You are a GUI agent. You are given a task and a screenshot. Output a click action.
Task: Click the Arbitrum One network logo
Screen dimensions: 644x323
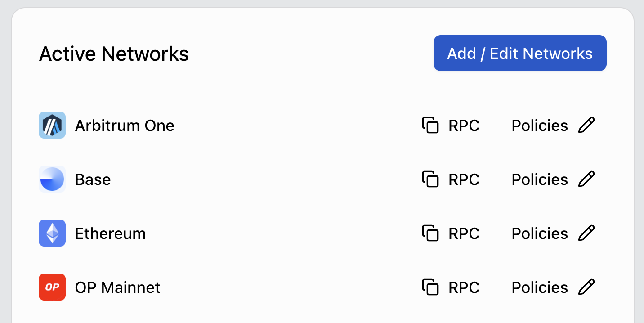pyautogui.click(x=52, y=125)
